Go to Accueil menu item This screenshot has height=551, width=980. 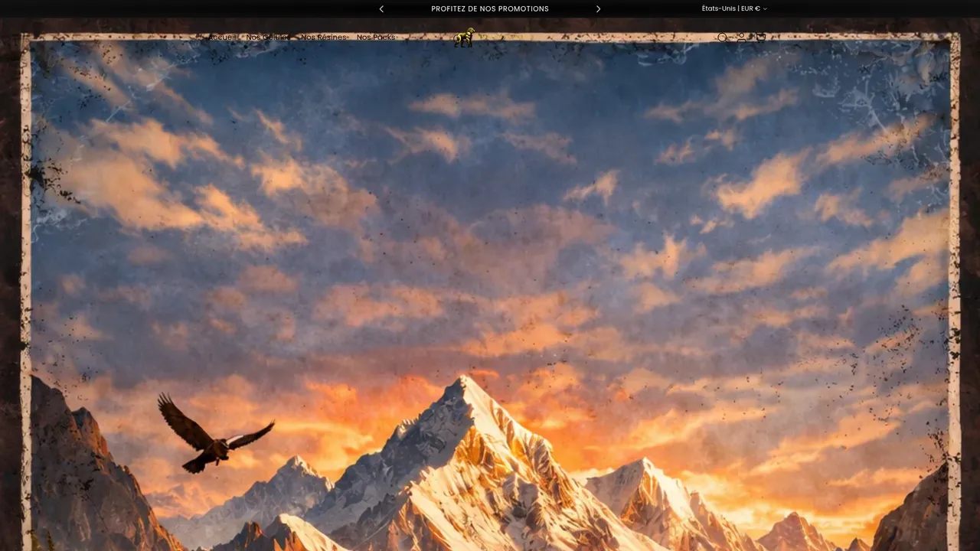tap(223, 37)
